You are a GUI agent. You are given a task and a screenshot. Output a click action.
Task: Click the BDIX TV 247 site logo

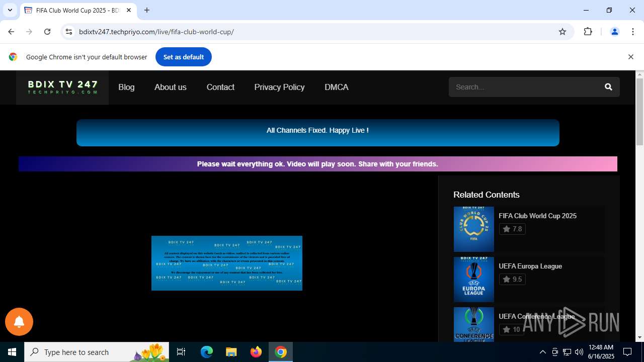pyautogui.click(x=62, y=87)
